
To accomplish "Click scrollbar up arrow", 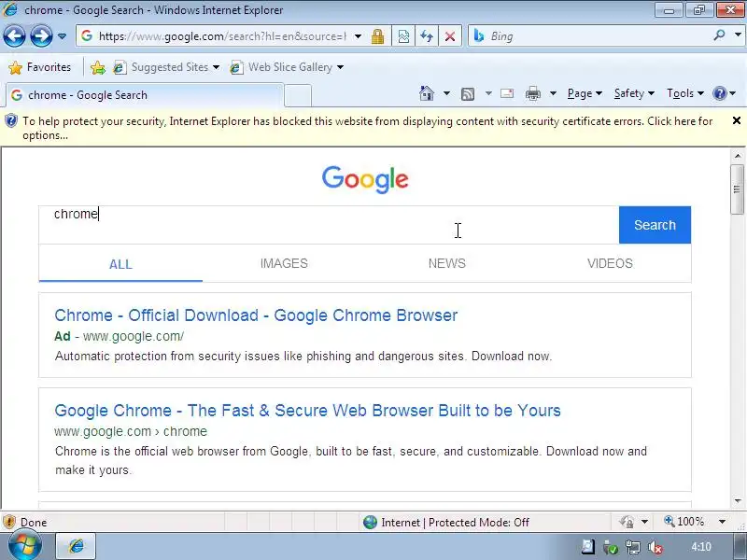I will [x=738, y=156].
